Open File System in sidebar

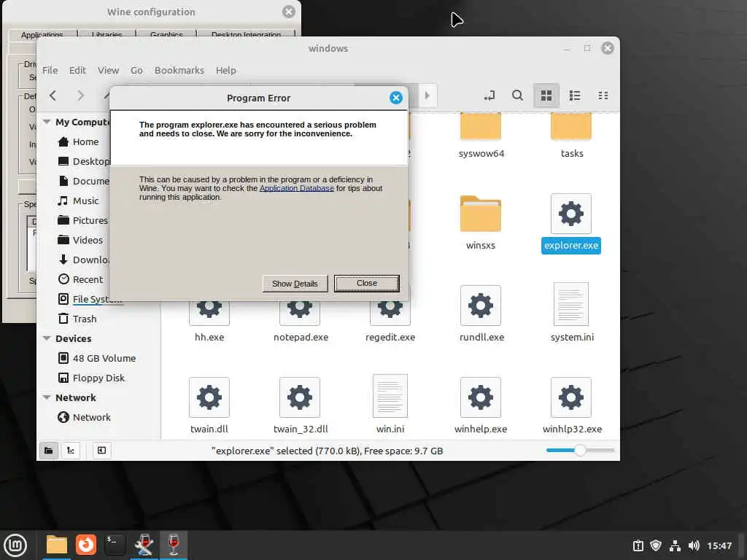[x=90, y=299]
